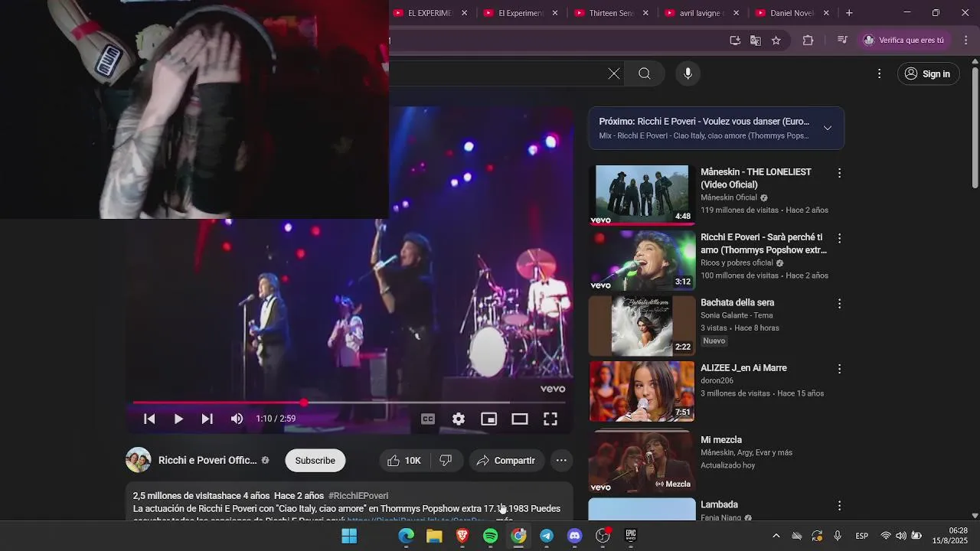Screen dimensions: 980x551
Task: Switch to El Experiment browser tab
Action: point(521,13)
